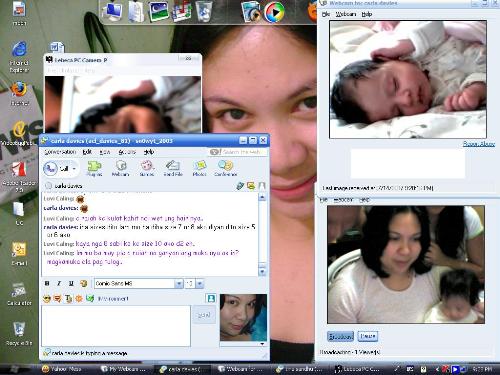Open the text color palette icon

(x=83, y=283)
